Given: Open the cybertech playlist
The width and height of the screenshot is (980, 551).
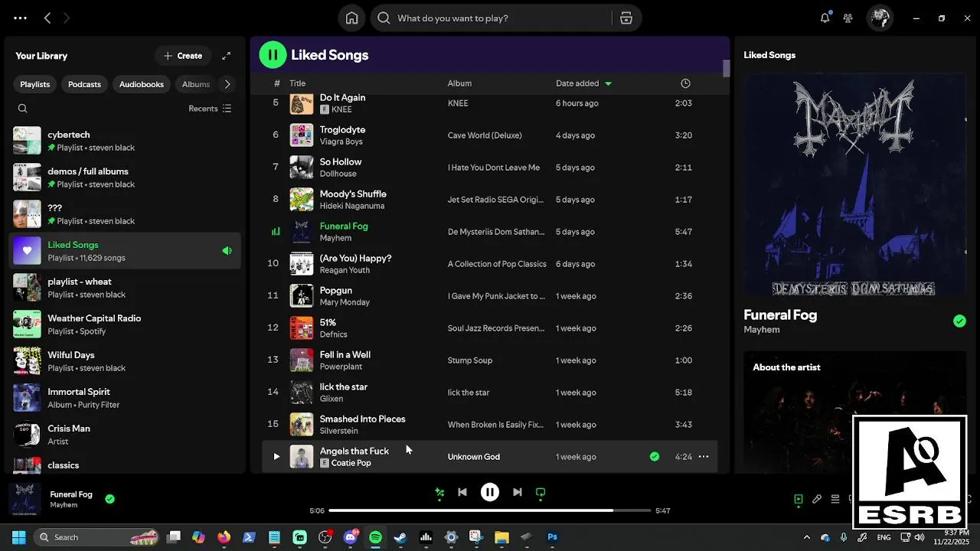Looking at the screenshot, I should tap(125, 141).
